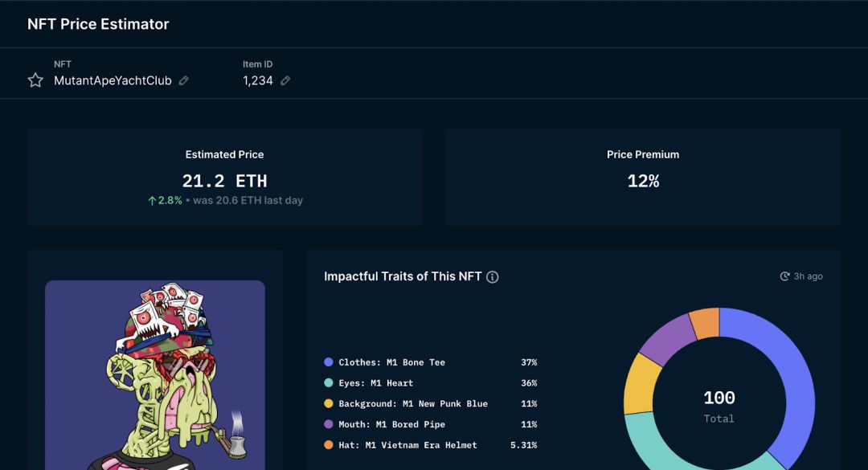Click the Estimated Price card heading
The image size is (868, 470).
224,154
